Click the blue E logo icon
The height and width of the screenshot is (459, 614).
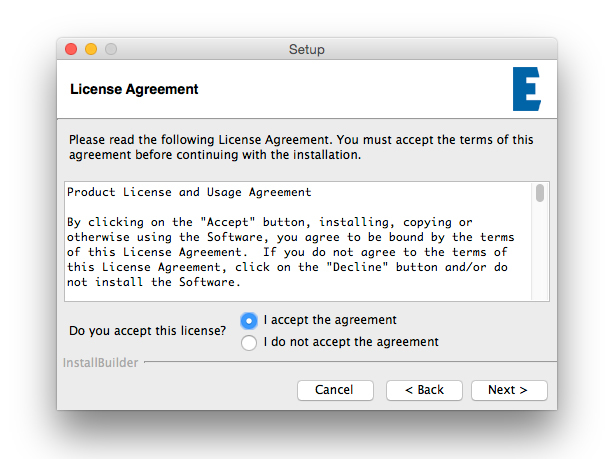coord(526,90)
